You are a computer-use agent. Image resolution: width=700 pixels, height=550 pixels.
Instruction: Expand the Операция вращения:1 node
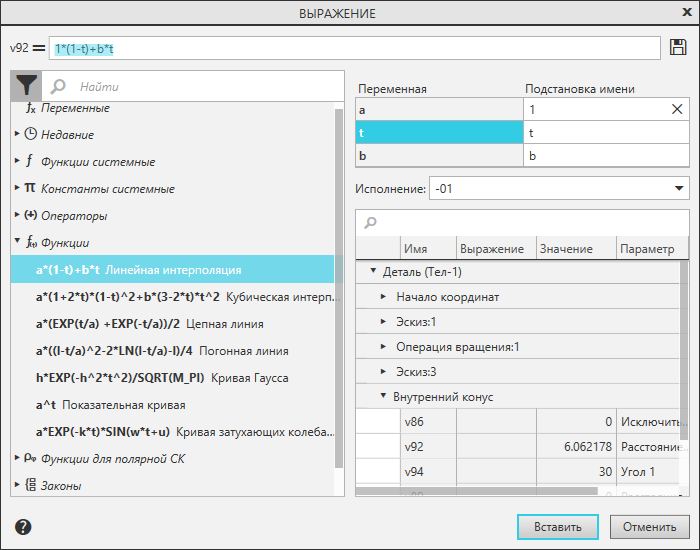coord(384,347)
